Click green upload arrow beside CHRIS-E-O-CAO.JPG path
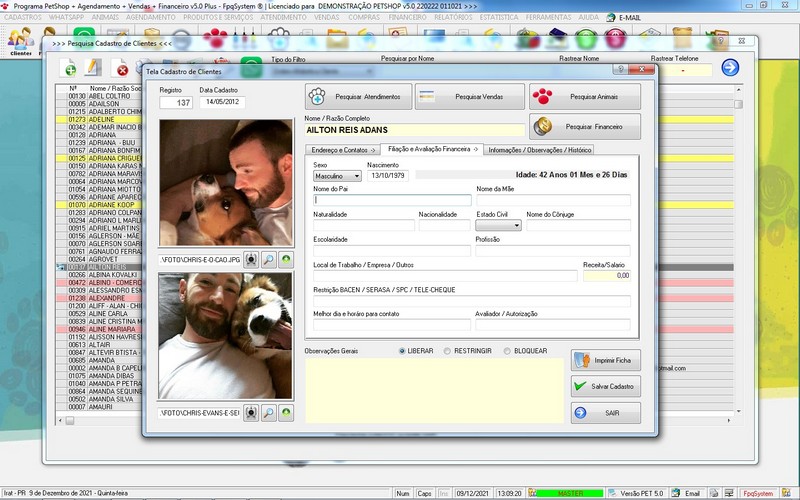Image resolution: width=800 pixels, height=500 pixels. point(286,259)
